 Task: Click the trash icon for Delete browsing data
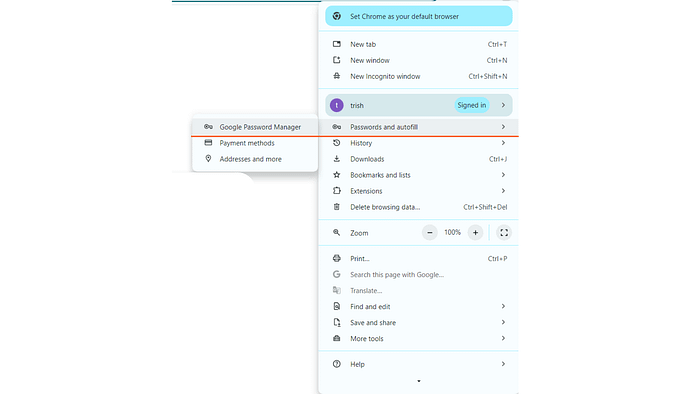[337, 207]
